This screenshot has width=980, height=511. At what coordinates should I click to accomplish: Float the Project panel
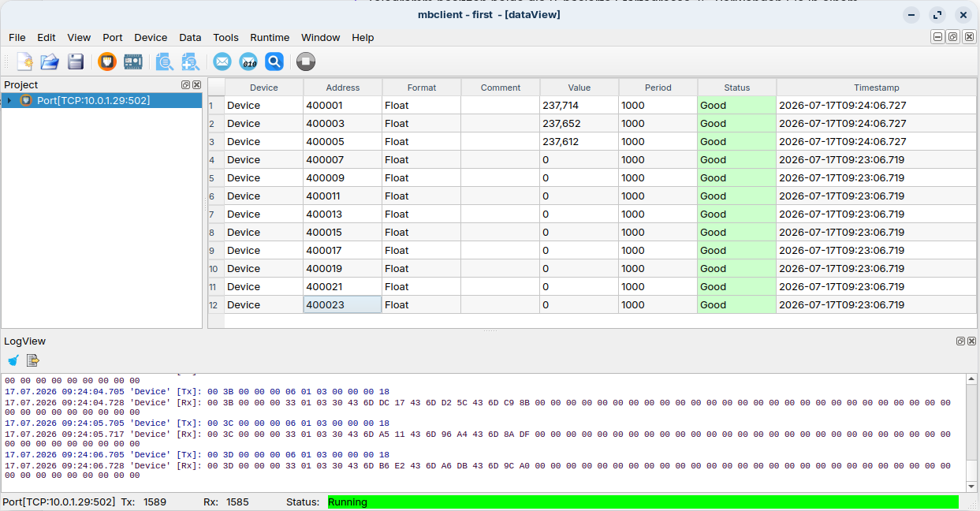click(x=186, y=84)
